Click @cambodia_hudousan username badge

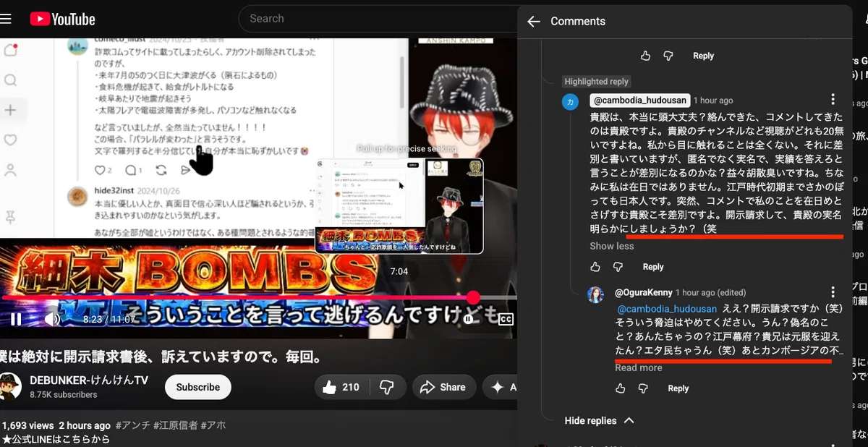[639, 101]
